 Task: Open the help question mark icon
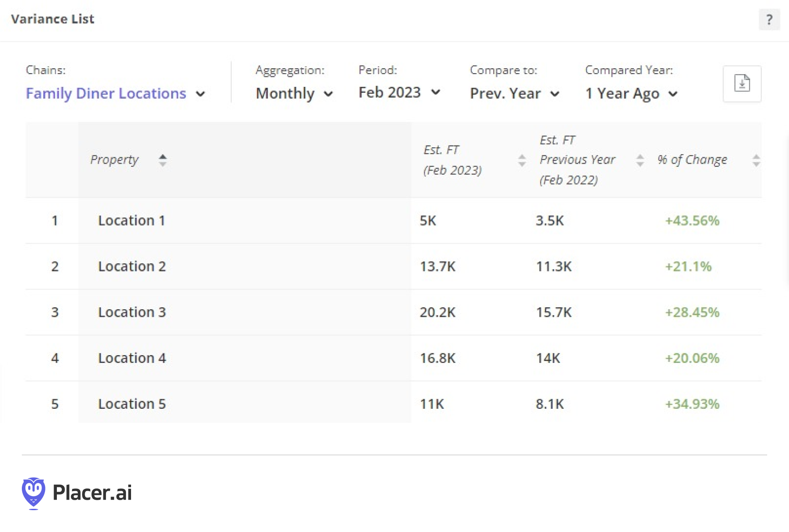point(769,20)
